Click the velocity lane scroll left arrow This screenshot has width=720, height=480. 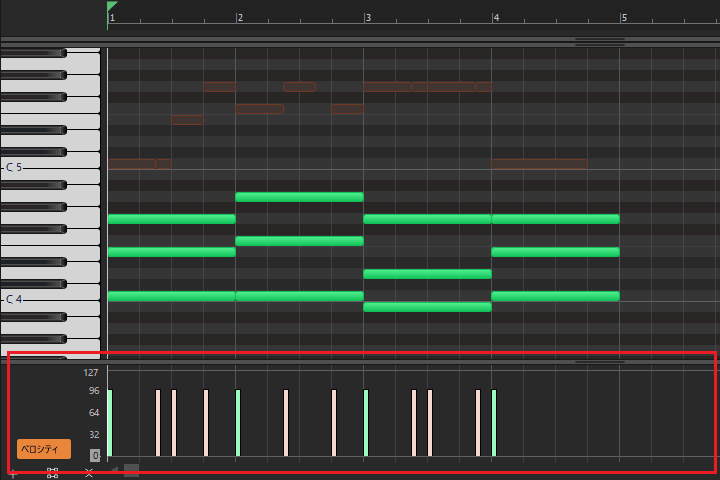(114, 469)
